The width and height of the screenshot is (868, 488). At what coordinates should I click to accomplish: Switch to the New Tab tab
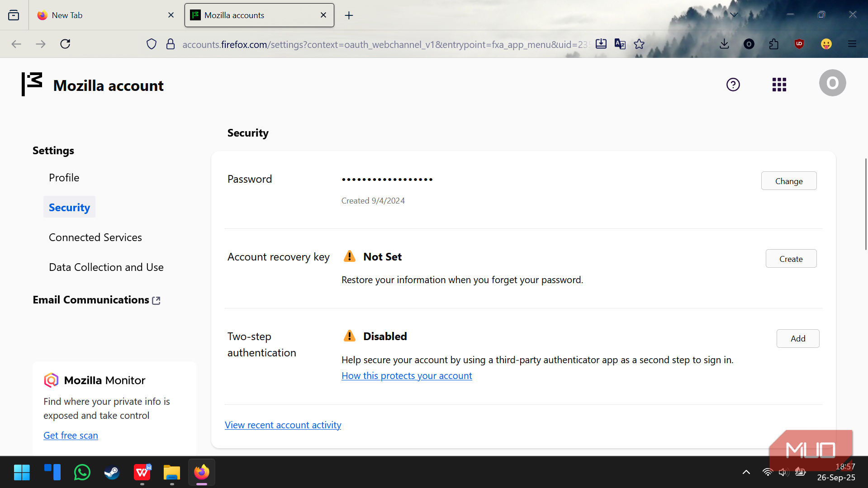pos(106,15)
